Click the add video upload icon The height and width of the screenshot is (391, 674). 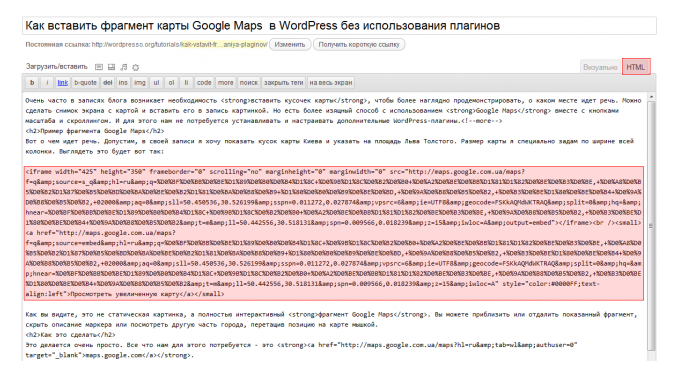point(111,67)
